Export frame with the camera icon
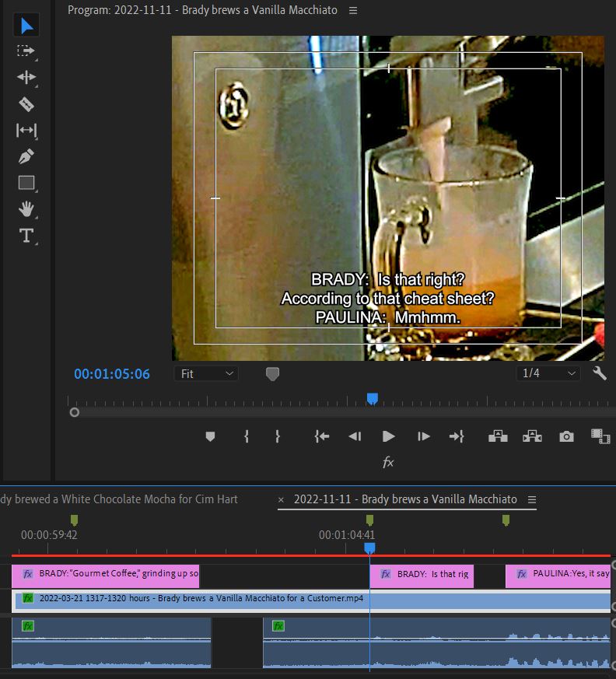Viewport: 616px width, 679px height. click(x=566, y=436)
